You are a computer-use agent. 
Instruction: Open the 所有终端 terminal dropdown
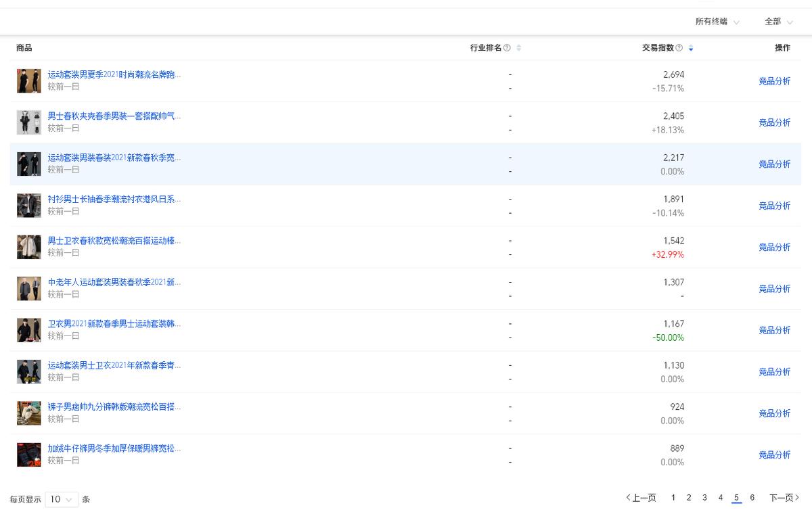pos(717,22)
